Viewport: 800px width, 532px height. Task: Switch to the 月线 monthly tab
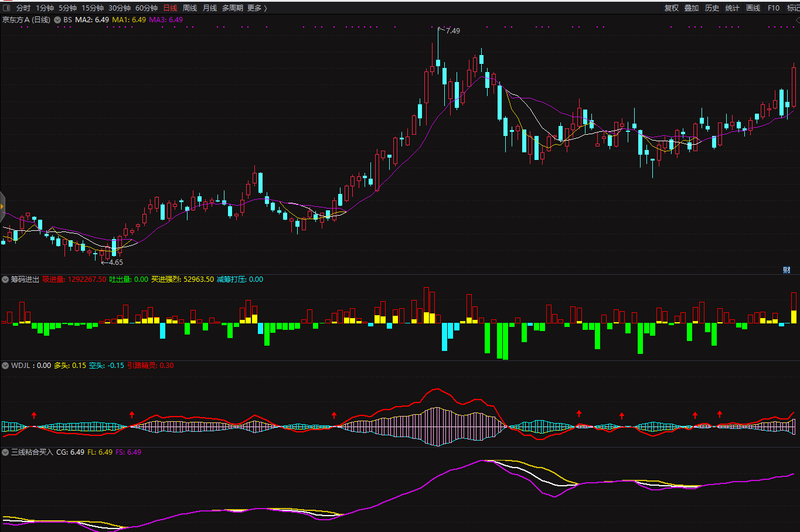tap(210, 8)
